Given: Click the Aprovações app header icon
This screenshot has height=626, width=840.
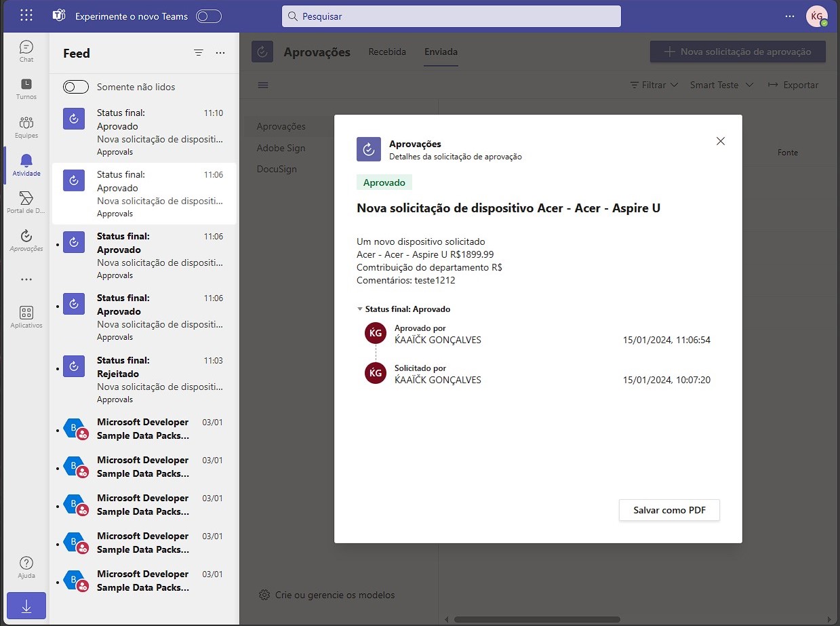Looking at the screenshot, I should click(x=262, y=52).
